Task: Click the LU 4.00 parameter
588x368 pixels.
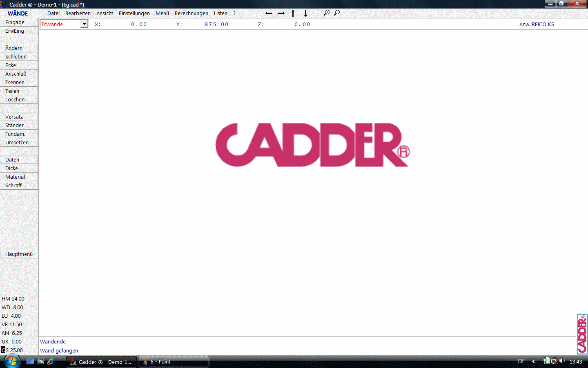Action: tap(11, 316)
